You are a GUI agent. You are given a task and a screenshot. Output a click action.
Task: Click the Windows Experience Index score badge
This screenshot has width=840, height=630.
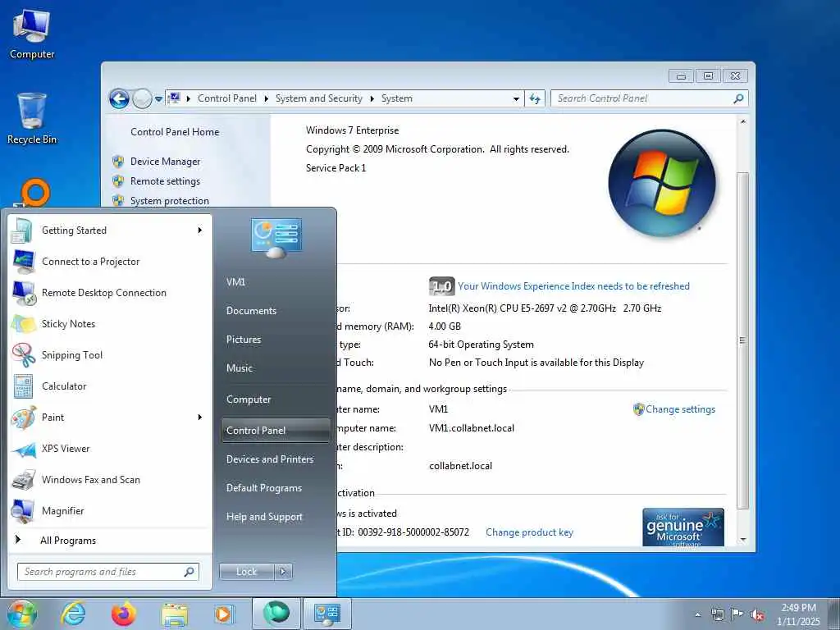point(441,286)
